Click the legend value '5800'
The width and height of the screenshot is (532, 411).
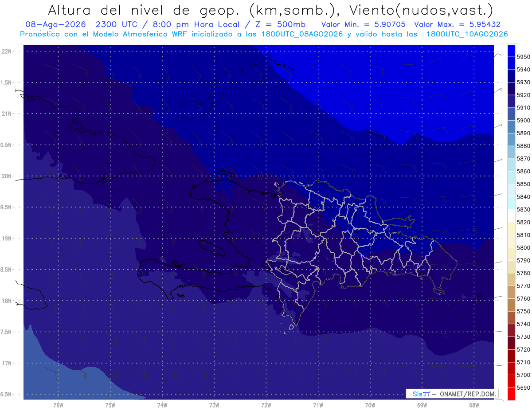pos(524,247)
